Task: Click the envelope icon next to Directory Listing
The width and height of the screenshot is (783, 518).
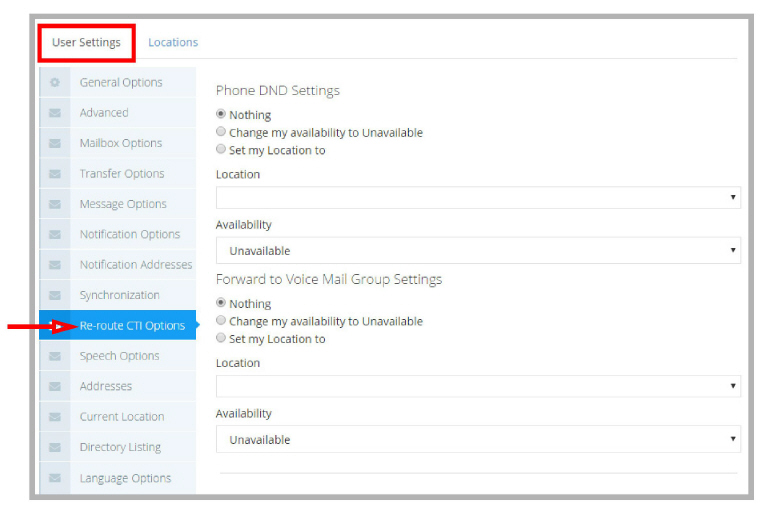Action: pyautogui.click(x=55, y=447)
